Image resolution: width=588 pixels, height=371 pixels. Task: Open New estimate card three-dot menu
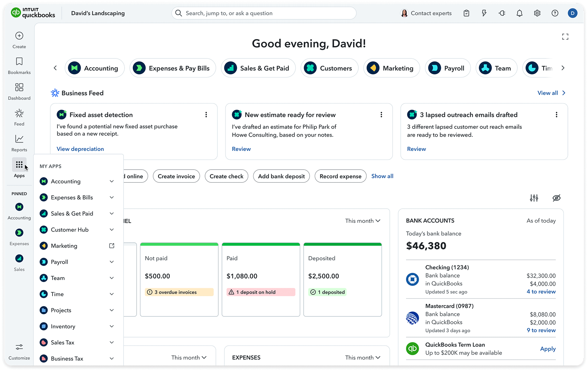(381, 115)
